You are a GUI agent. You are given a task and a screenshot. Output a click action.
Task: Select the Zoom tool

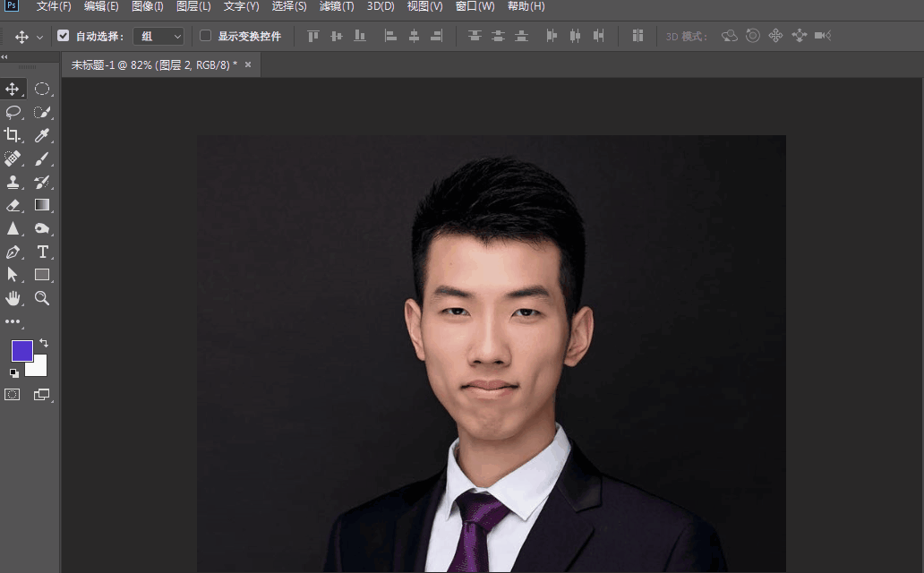(41, 298)
